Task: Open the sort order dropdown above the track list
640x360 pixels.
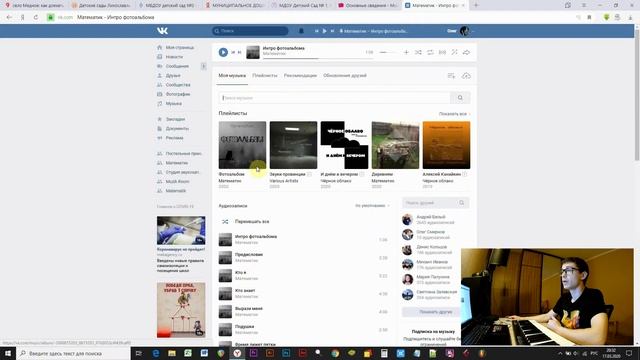Action: [x=372, y=206]
